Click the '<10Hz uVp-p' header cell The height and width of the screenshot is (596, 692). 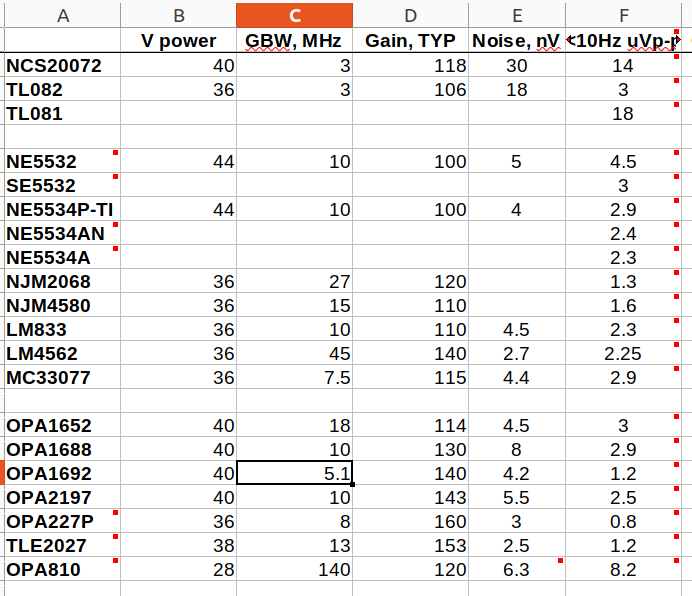point(623,41)
